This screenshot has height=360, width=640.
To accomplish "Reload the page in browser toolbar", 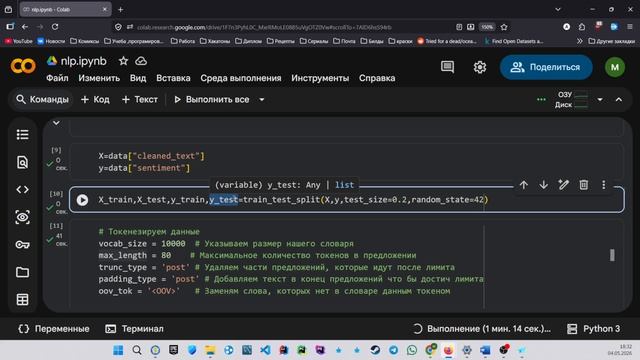I will pos(55,27).
